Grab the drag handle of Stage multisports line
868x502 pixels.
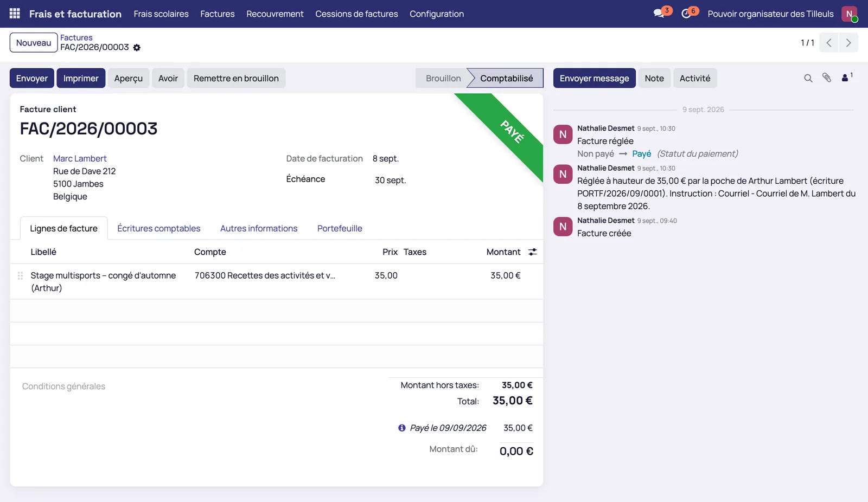pos(20,275)
